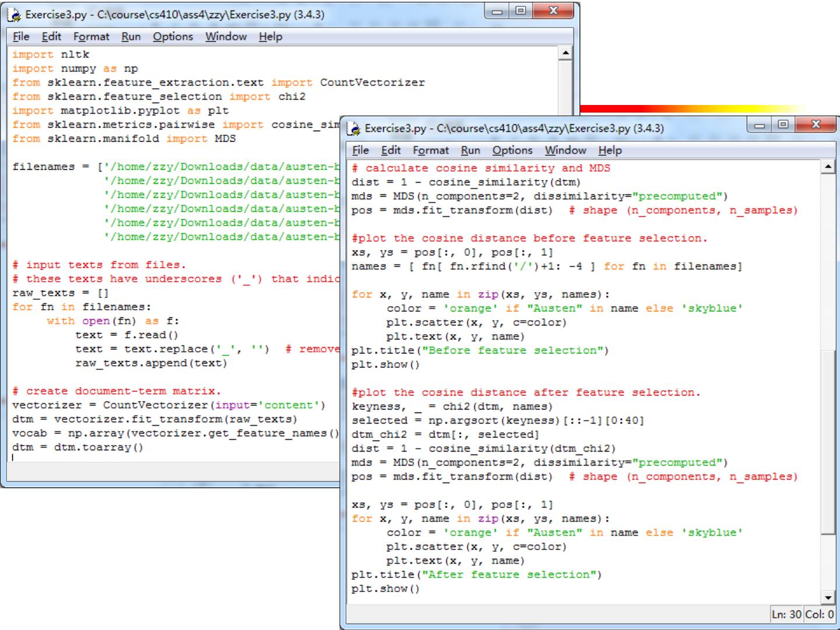Open the Help menu in the front window

click(610, 150)
